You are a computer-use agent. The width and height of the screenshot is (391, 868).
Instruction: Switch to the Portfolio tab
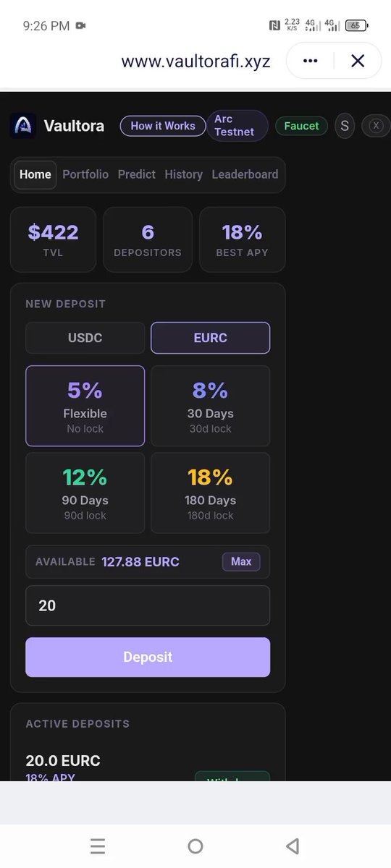click(x=85, y=174)
